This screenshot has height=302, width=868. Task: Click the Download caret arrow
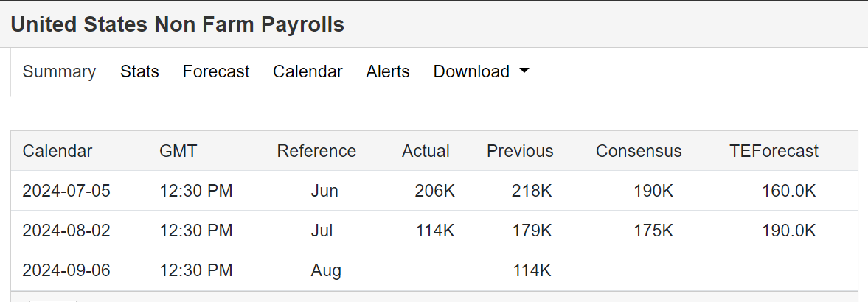click(x=524, y=71)
